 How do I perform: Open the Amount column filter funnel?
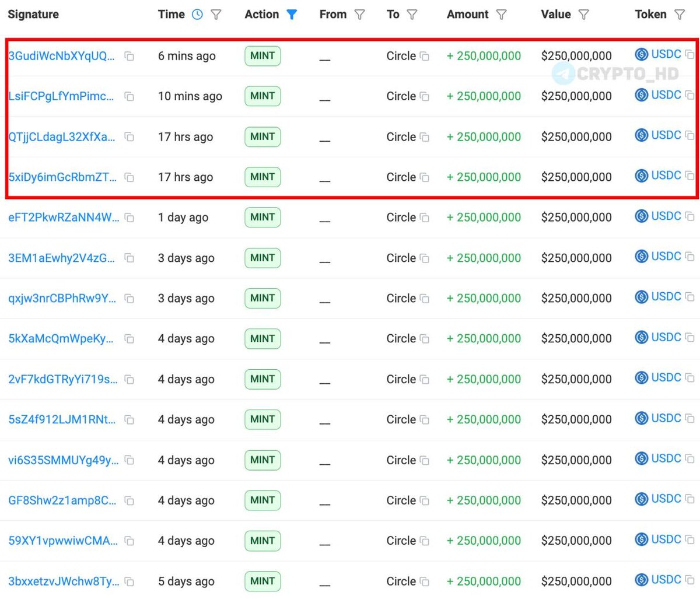tap(501, 15)
